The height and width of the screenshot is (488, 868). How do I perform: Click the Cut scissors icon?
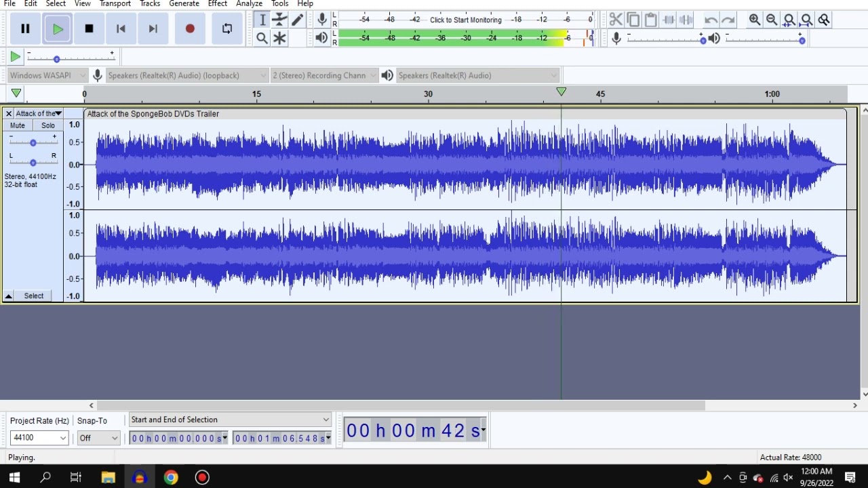616,20
